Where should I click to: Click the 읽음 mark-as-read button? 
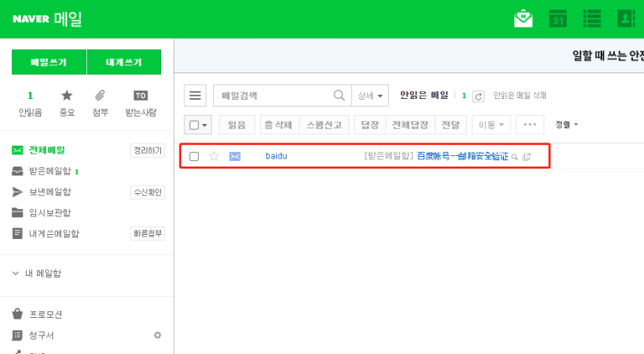(x=237, y=125)
